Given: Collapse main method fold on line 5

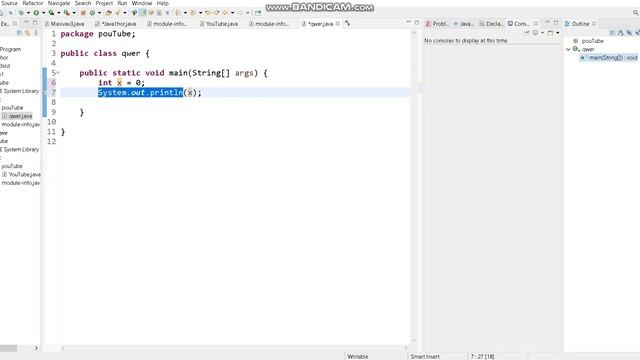Looking at the screenshot, I should (58, 73).
